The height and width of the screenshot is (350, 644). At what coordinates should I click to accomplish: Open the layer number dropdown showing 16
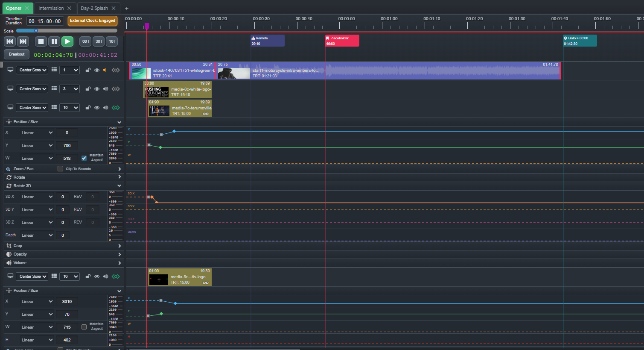(70, 276)
